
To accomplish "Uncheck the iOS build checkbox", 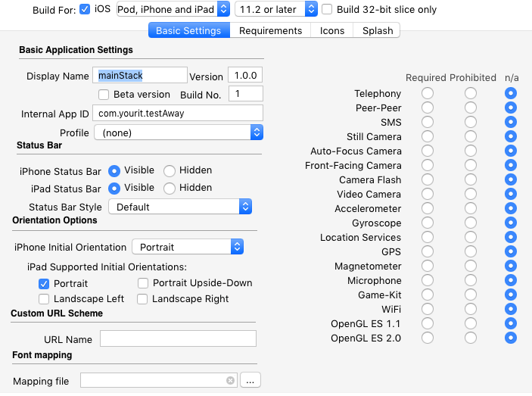I will (x=85, y=10).
